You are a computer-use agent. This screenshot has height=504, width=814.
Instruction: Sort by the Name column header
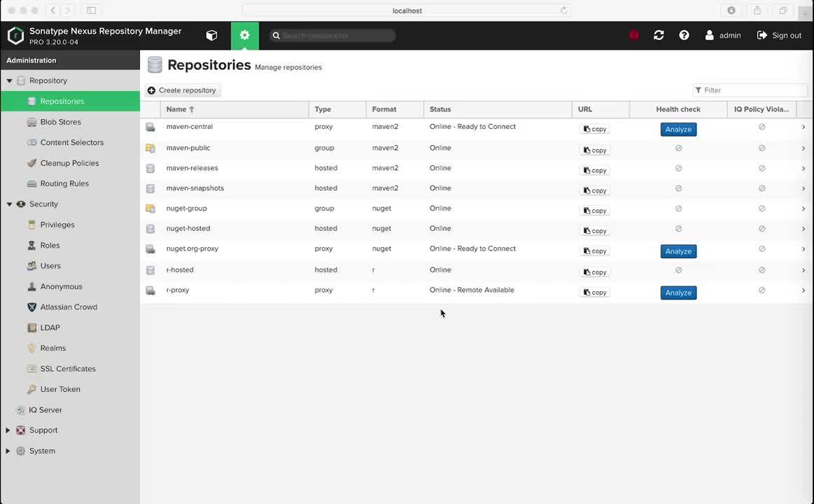(234, 109)
